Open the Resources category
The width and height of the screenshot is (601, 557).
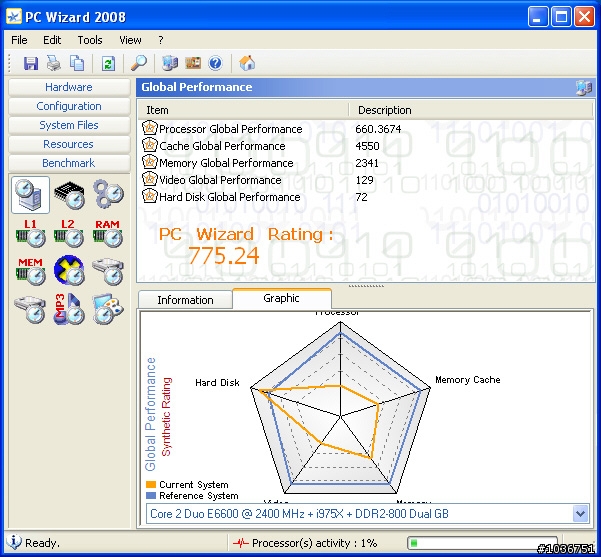point(69,144)
